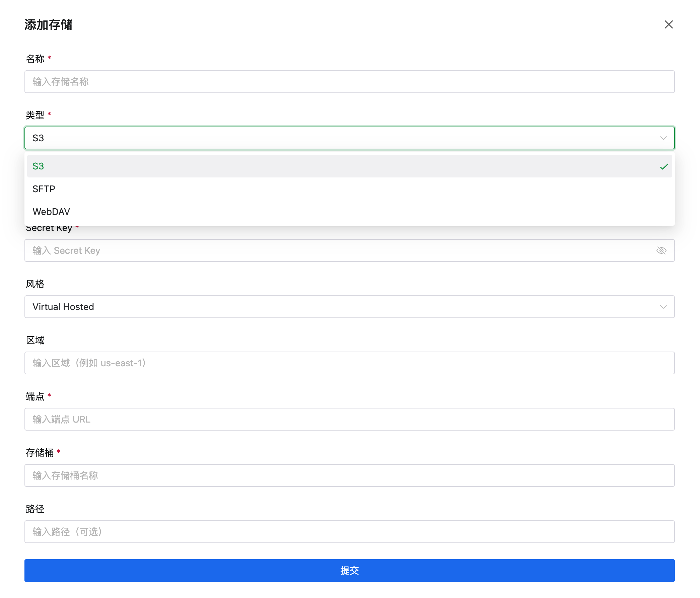The width and height of the screenshot is (700, 598).
Task: Toggle Secret Key visibility eye icon
Action: (661, 250)
